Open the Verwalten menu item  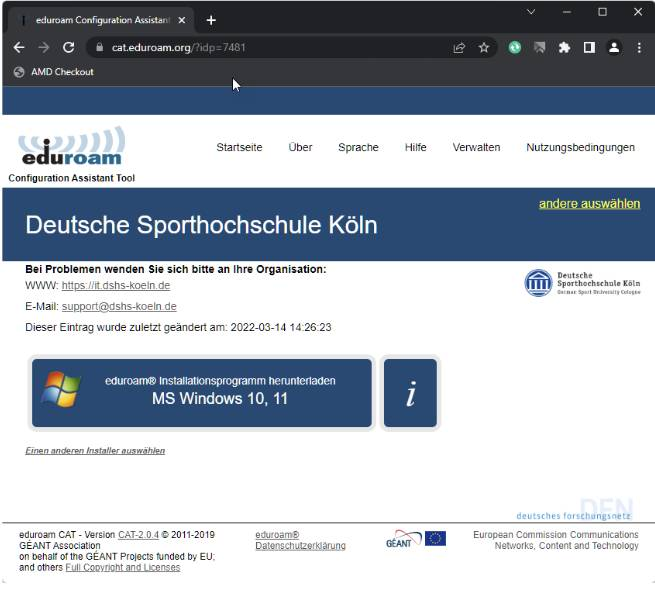coord(477,147)
